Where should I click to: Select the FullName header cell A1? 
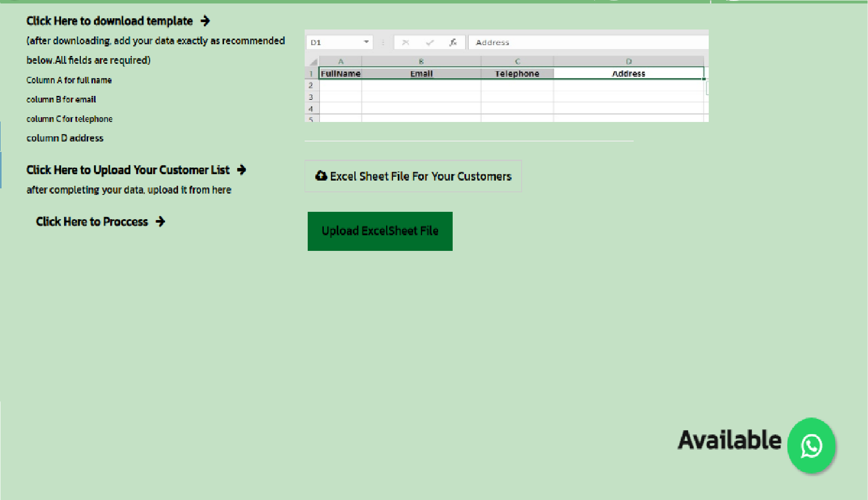click(340, 73)
